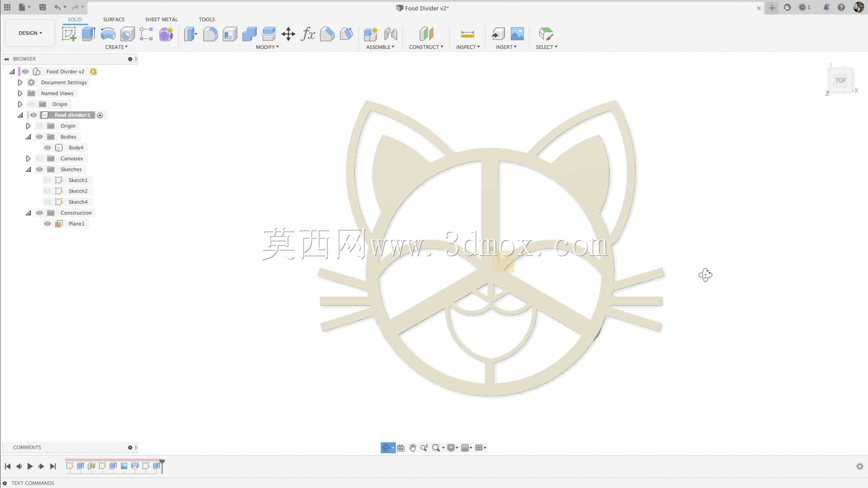Image resolution: width=868 pixels, height=488 pixels.
Task: Play the design timeline
Action: tap(30, 466)
